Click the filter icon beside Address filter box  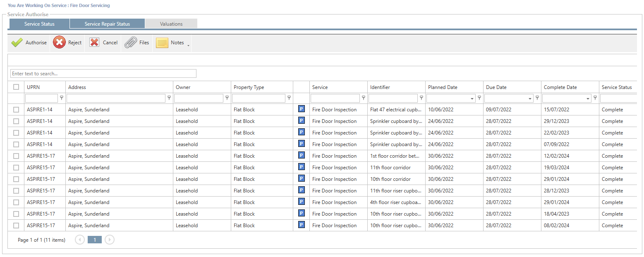(169, 98)
